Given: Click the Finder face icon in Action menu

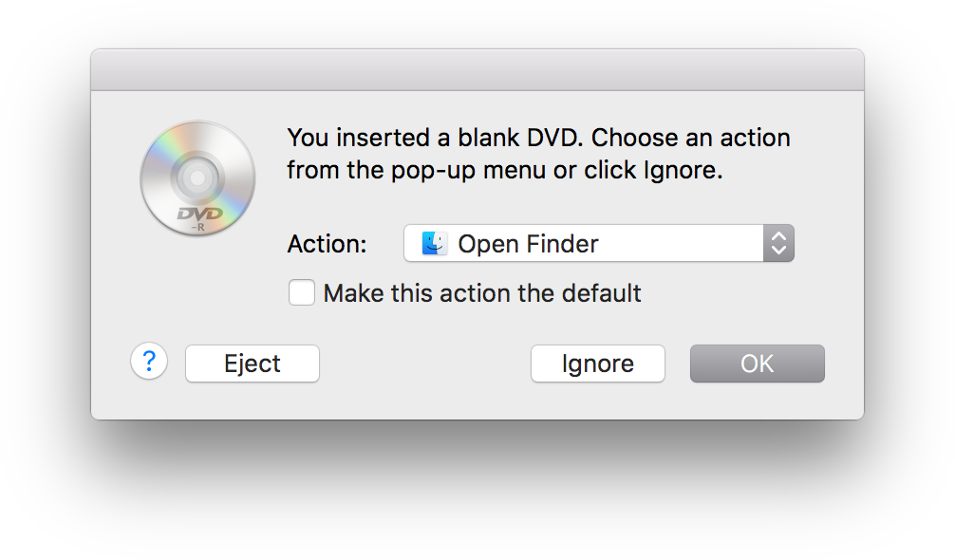Looking at the screenshot, I should 434,244.
